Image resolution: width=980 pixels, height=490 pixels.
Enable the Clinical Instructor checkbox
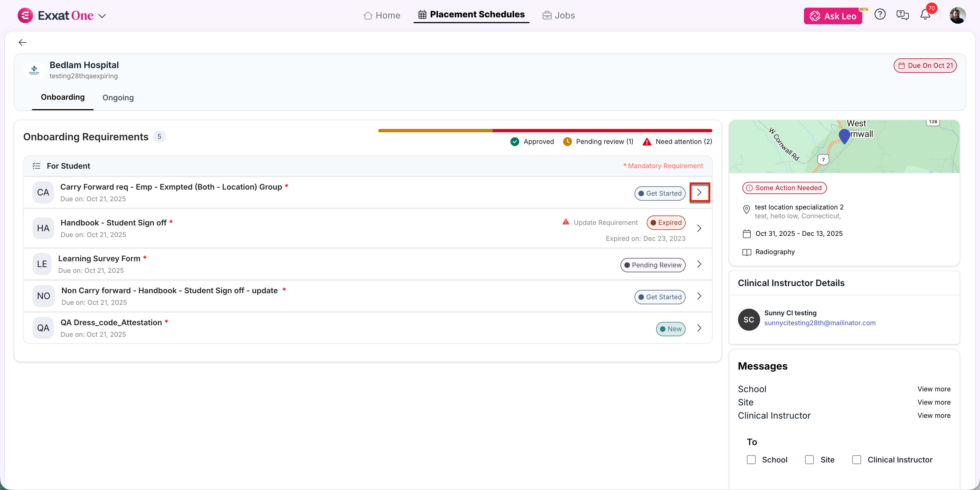coord(856,460)
